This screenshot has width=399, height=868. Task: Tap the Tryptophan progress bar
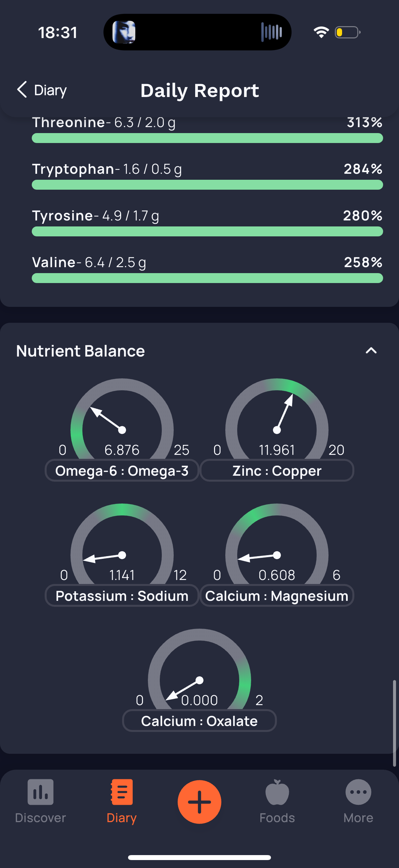pos(207,185)
